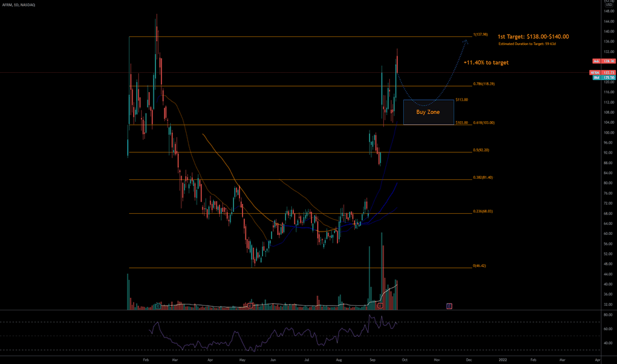Click Dec on the time axis
617x364 pixels.
pos(469,360)
